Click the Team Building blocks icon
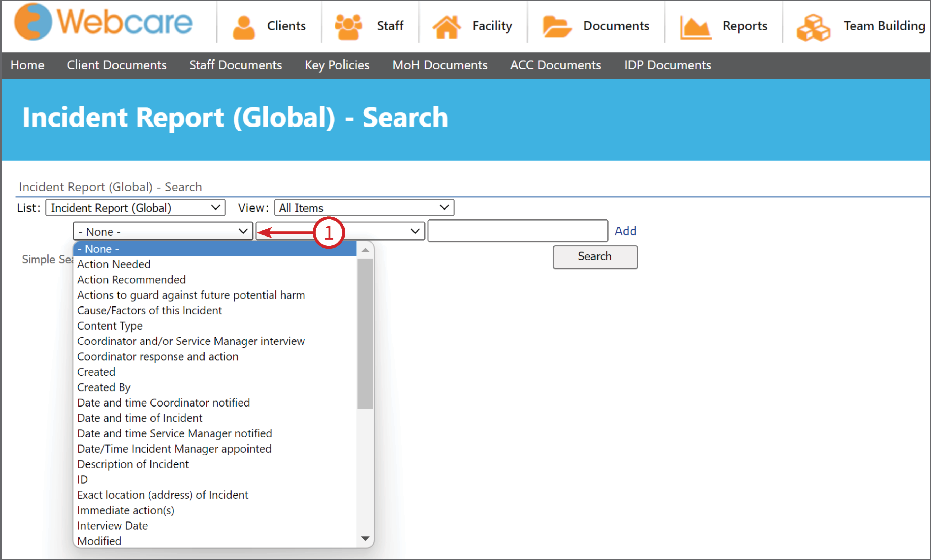This screenshot has height=560, width=931. 813,28
